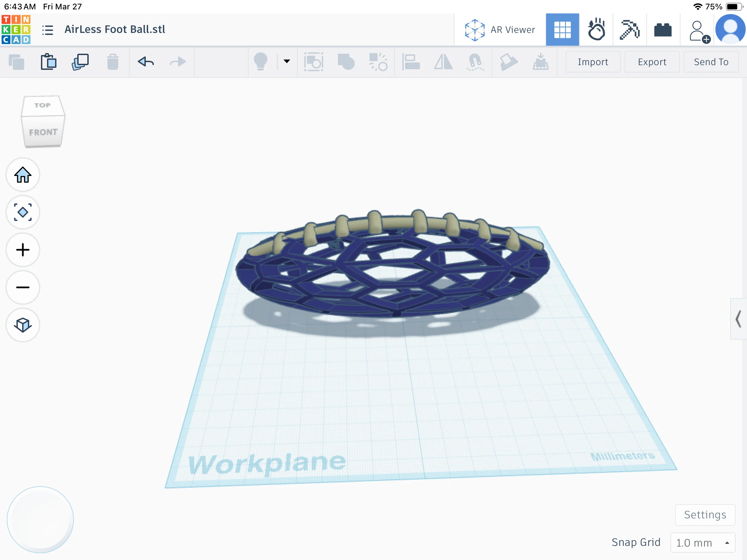The image size is (747, 560).
Task: Click the Mirror tool icon
Action: pos(443,62)
